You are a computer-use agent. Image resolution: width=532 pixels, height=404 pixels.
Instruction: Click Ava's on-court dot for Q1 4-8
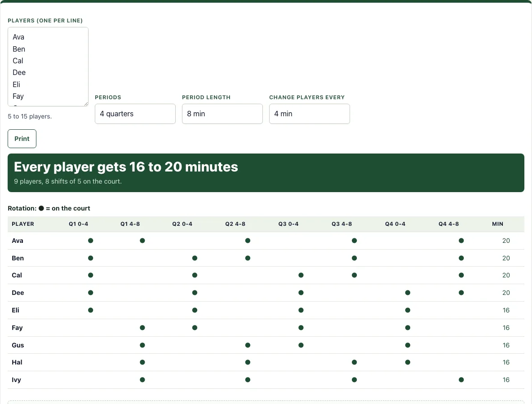point(142,241)
